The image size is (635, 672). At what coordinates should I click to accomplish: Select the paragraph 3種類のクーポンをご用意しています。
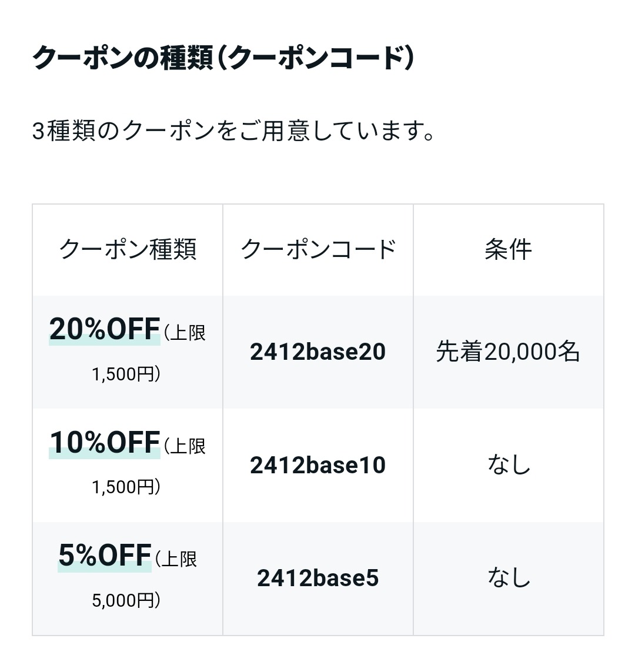pyautogui.click(x=233, y=131)
